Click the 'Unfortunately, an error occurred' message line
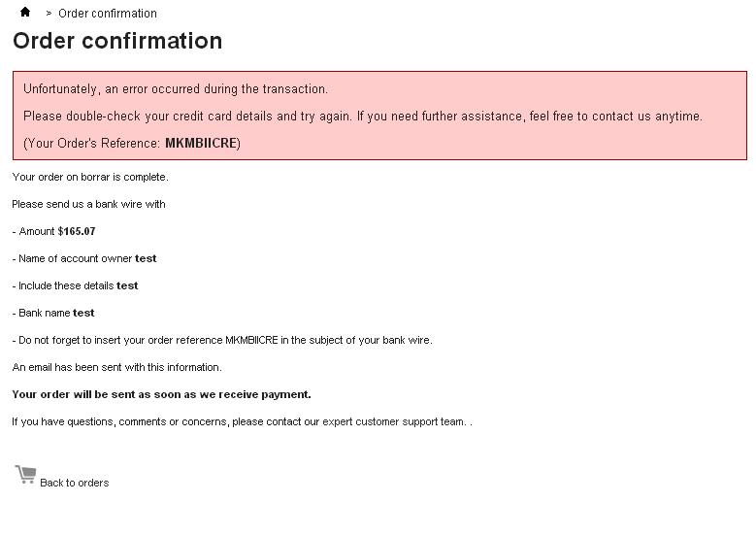756x536 pixels. 176,89
